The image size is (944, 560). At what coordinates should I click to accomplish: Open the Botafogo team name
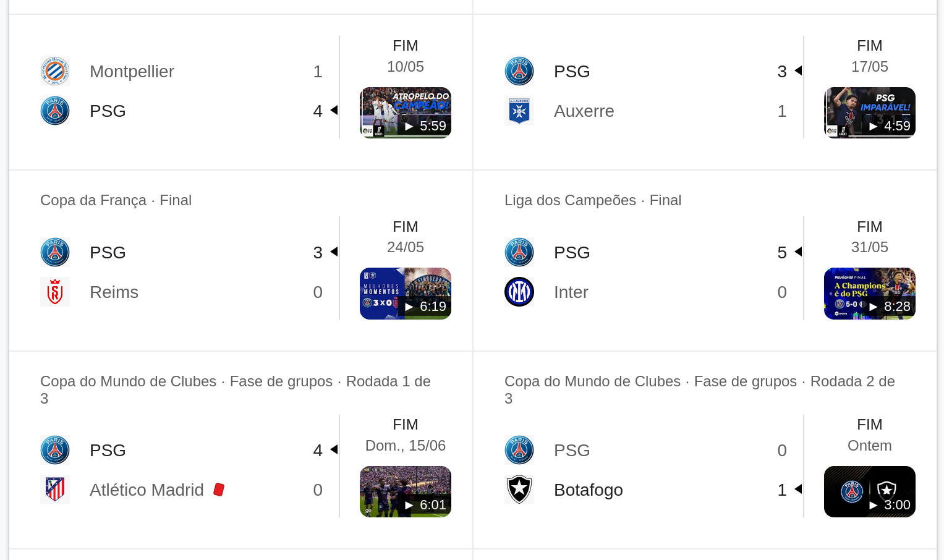[x=589, y=490]
